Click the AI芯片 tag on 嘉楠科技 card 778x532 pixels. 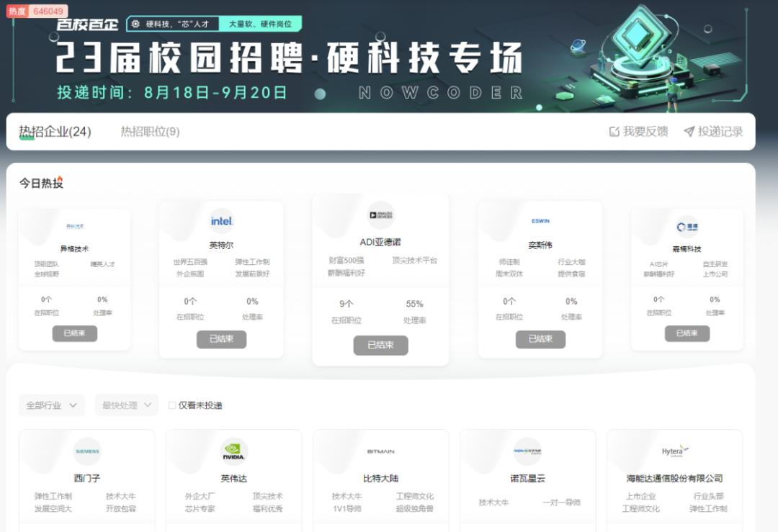click(x=659, y=264)
